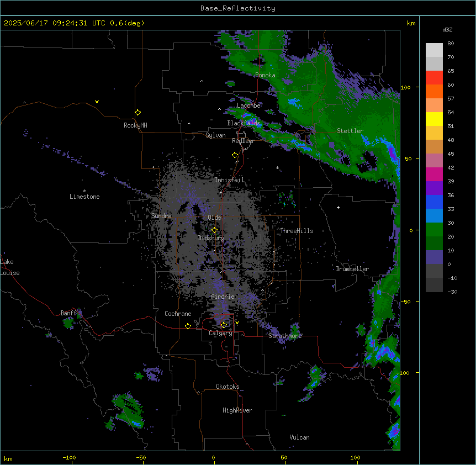Click the 0.6(deg) elevation angle text
Viewport: 476px width, 465px height.
pyautogui.click(x=127, y=23)
